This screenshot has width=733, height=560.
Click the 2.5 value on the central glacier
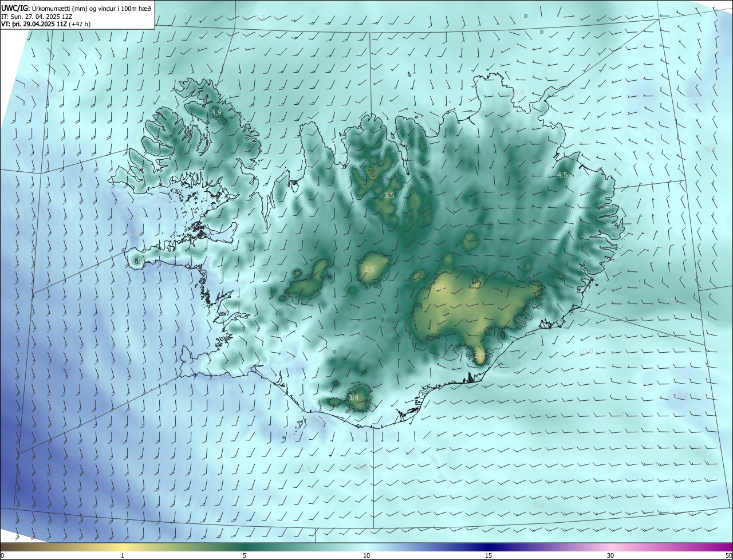coord(369,269)
